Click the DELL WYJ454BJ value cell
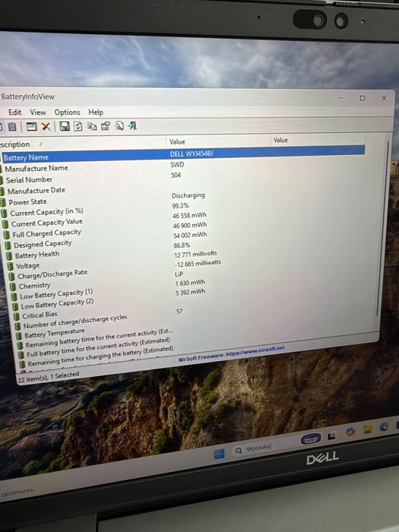 coord(192,154)
